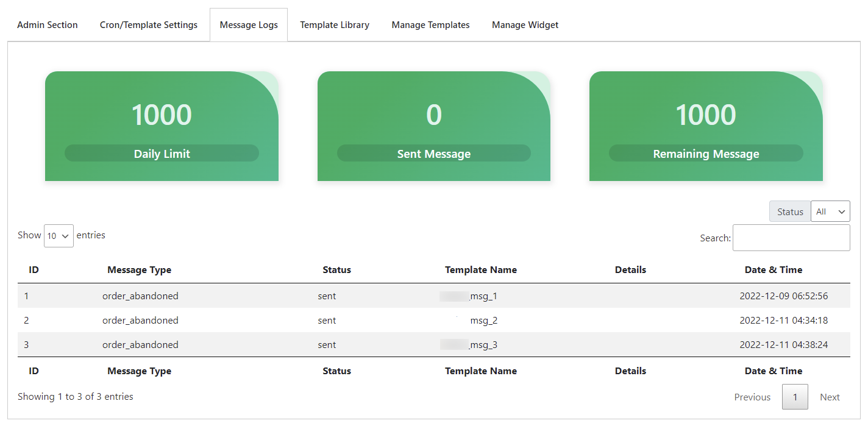Click the Previous pagination control
868x426 pixels.
(752, 397)
